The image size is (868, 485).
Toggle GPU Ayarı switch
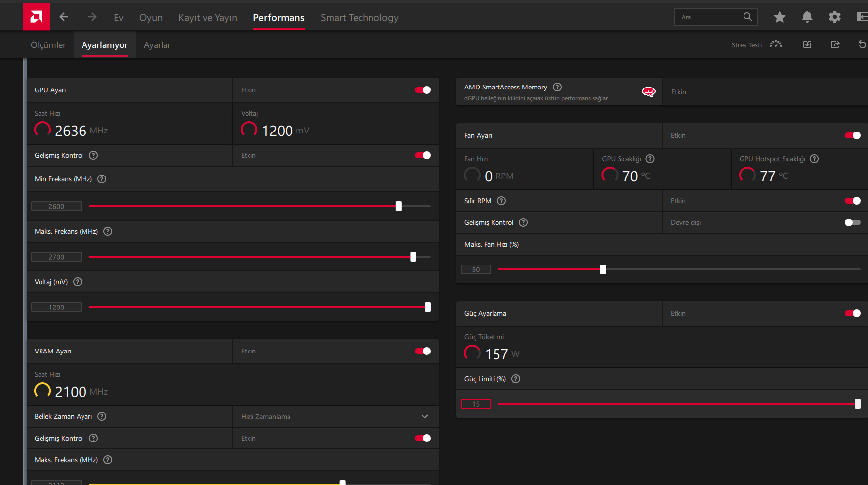coord(423,90)
